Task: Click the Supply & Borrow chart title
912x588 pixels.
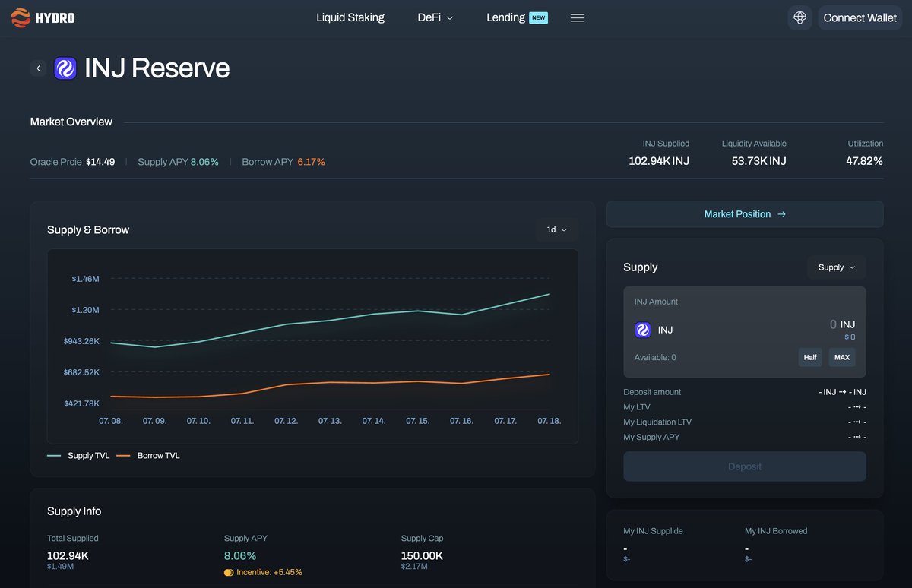Action: [88, 229]
